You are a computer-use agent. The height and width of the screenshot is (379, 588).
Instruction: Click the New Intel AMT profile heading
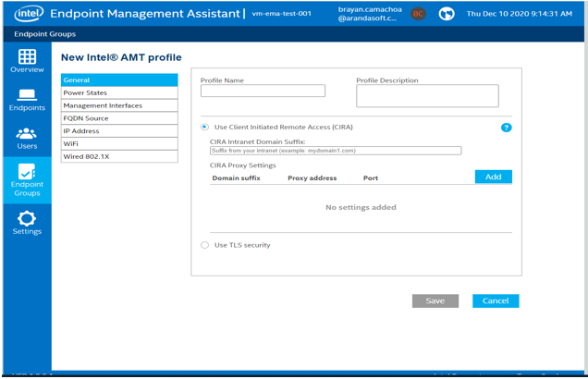click(x=121, y=57)
